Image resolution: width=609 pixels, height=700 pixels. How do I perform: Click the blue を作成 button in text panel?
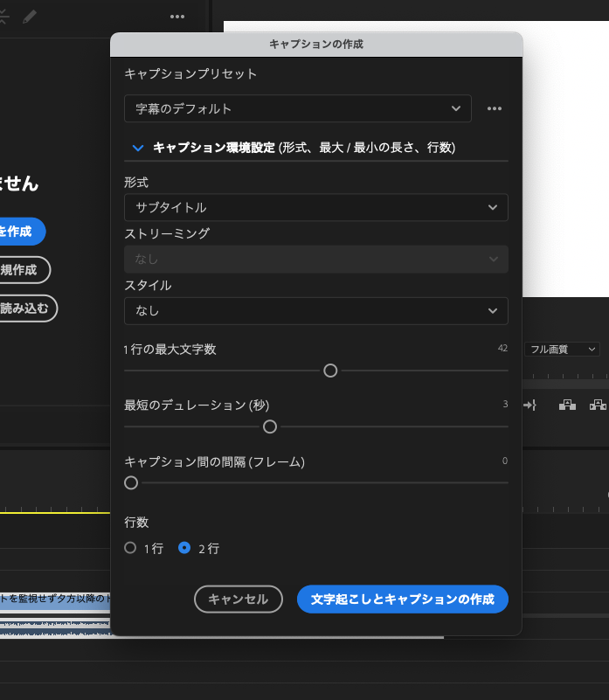[17, 232]
